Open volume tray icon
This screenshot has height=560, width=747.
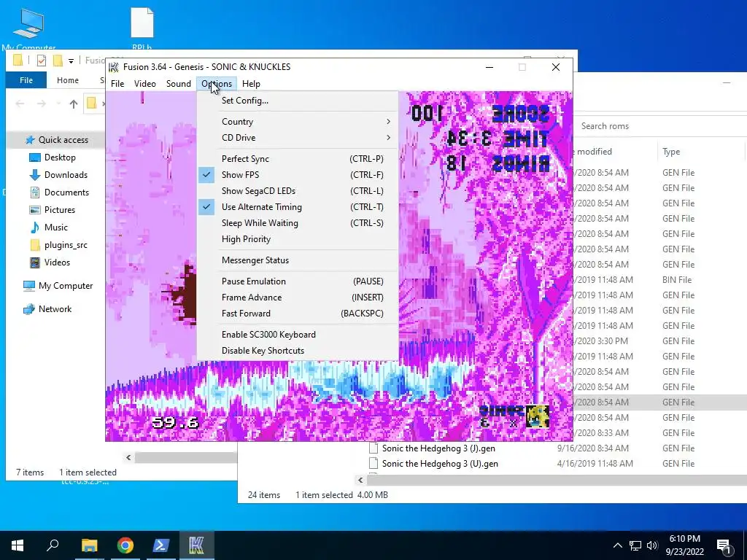tap(653, 545)
